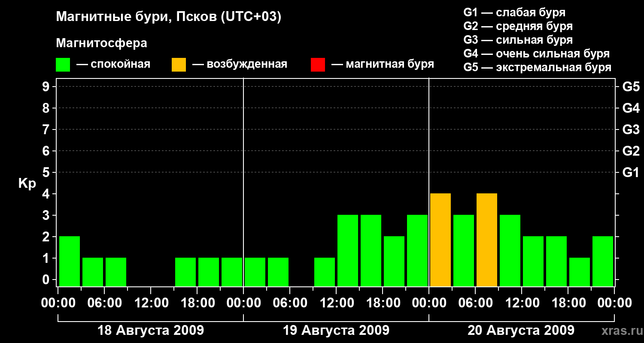644x343 pixels.
Task: Click the last green Kp 3 bar on 19 Августа
Action: pos(417,250)
